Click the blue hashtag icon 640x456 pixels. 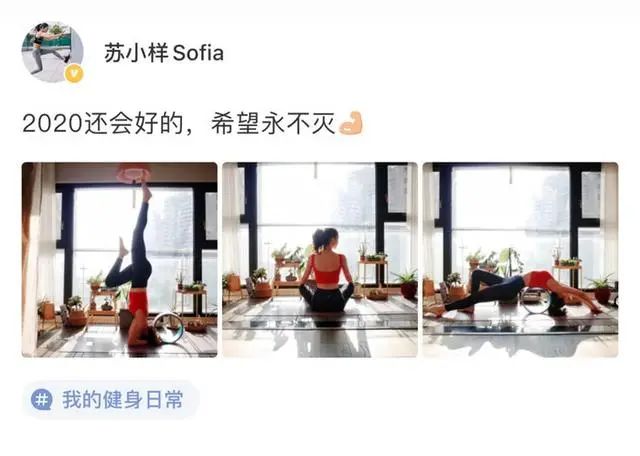point(42,399)
